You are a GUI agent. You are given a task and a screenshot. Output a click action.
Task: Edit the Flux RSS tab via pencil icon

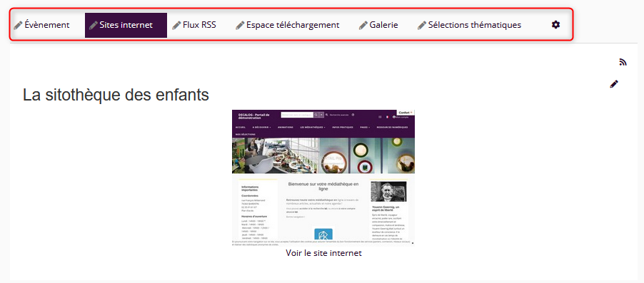pos(176,26)
